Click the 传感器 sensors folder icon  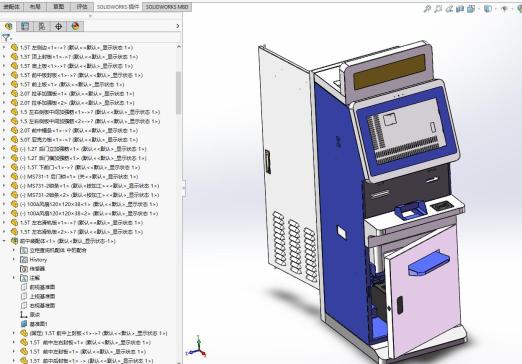pos(24,269)
